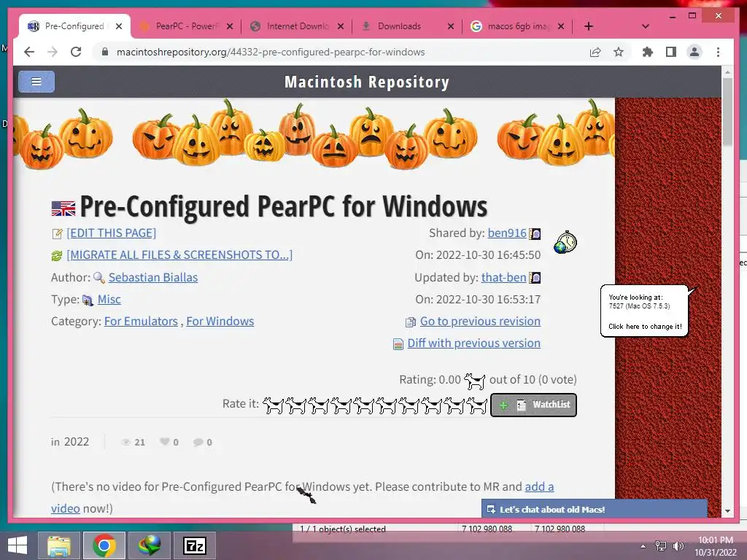Viewport: 747px width, 560px height.
Task: Open the Misc type link
Action: 109,299
